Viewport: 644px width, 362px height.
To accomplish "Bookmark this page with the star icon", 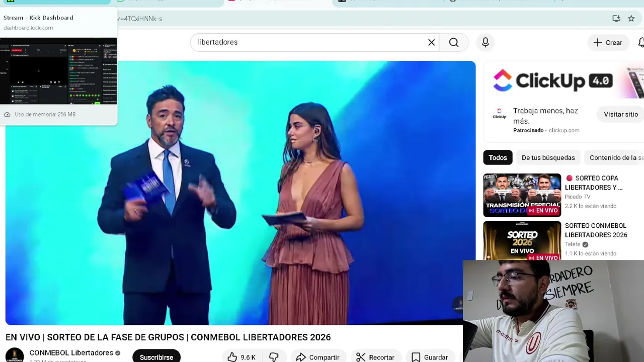I will tap(631, 19).
